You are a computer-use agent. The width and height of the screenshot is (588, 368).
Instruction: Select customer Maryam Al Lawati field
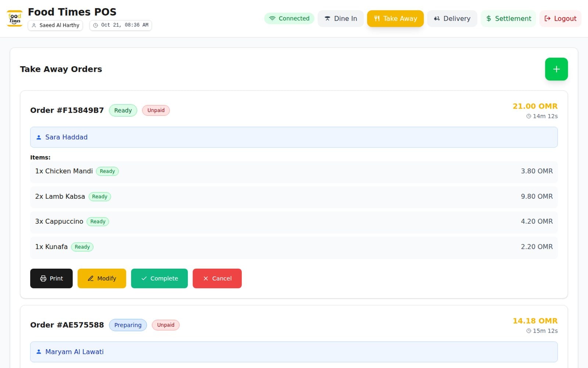(294, 352)
